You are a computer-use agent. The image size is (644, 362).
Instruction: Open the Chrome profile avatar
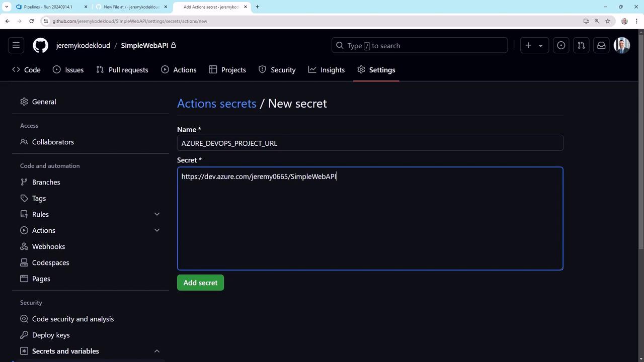click(624, 21)
